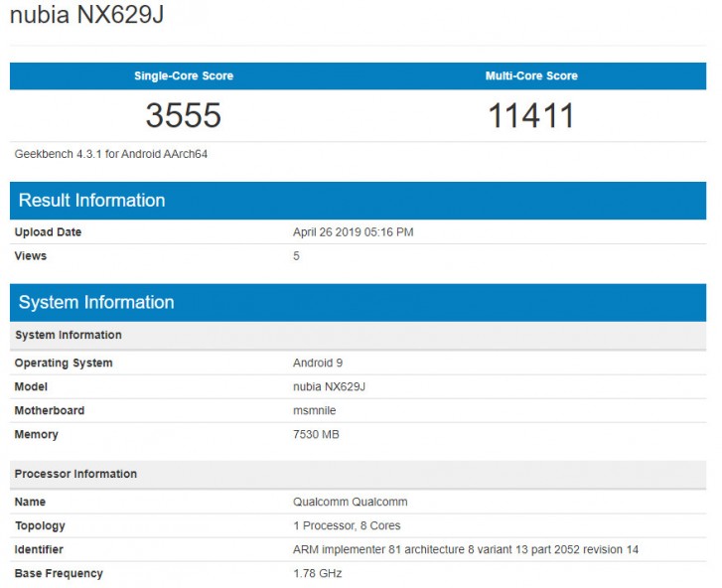Select the Multi-Core Score header

tap(531, 76)
